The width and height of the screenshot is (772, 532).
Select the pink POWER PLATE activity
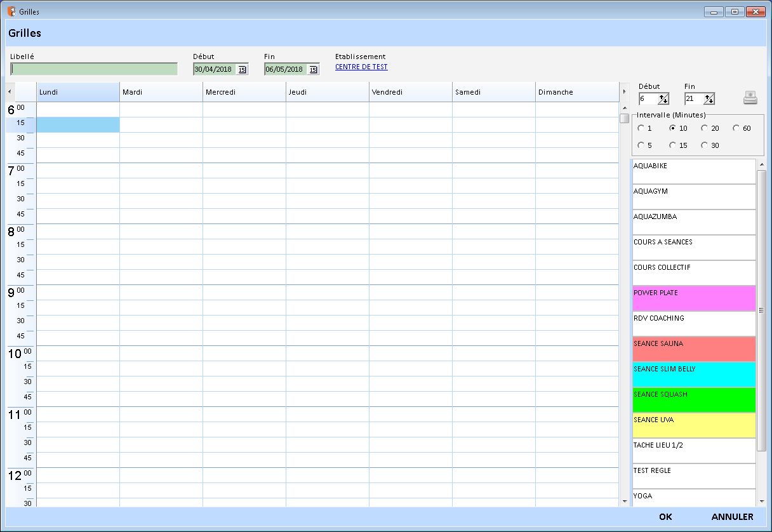(x=693, y=298)
